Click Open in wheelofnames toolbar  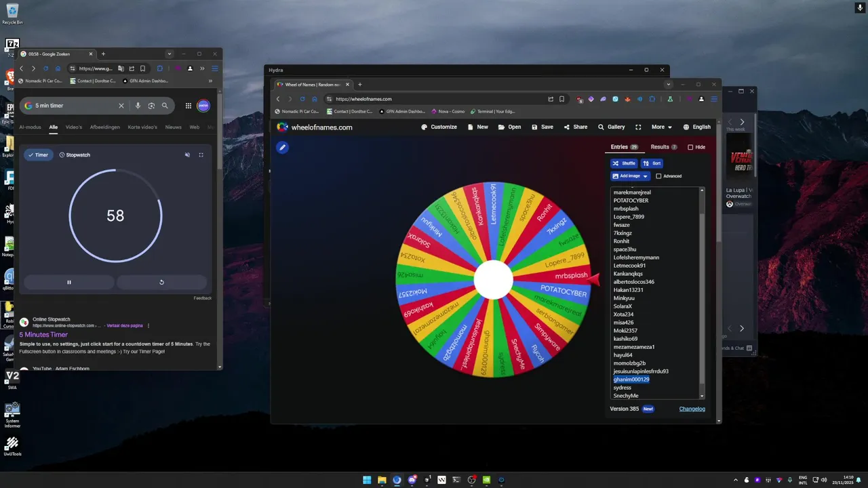pyautogui.click(x=509, y=127)
